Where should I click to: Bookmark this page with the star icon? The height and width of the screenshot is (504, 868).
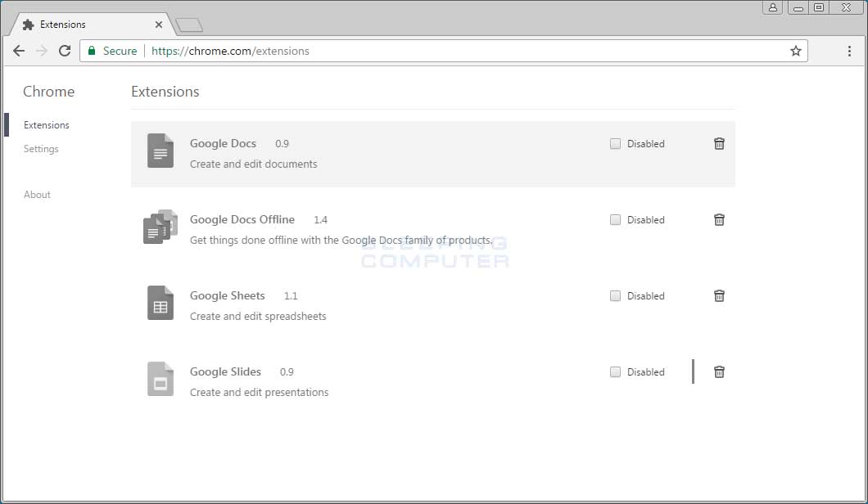click(x=795, y=51)
